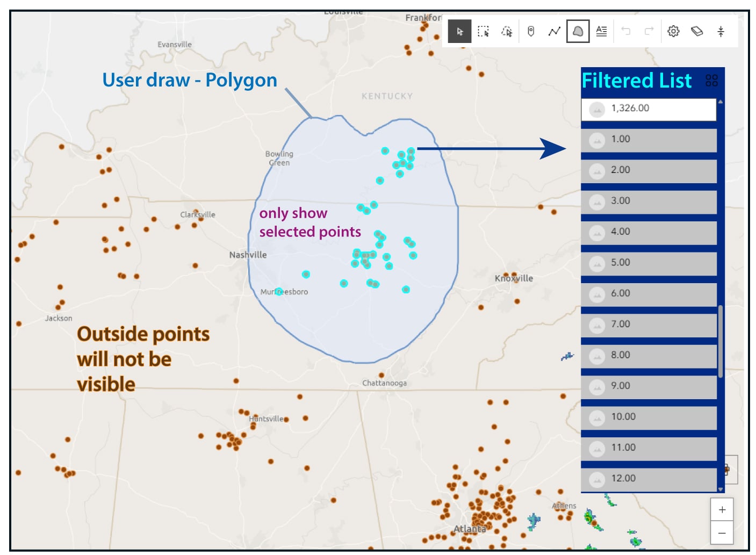Click the Bowling Green map label
This screenshot has width=756, height=555.
coord(279,158)
